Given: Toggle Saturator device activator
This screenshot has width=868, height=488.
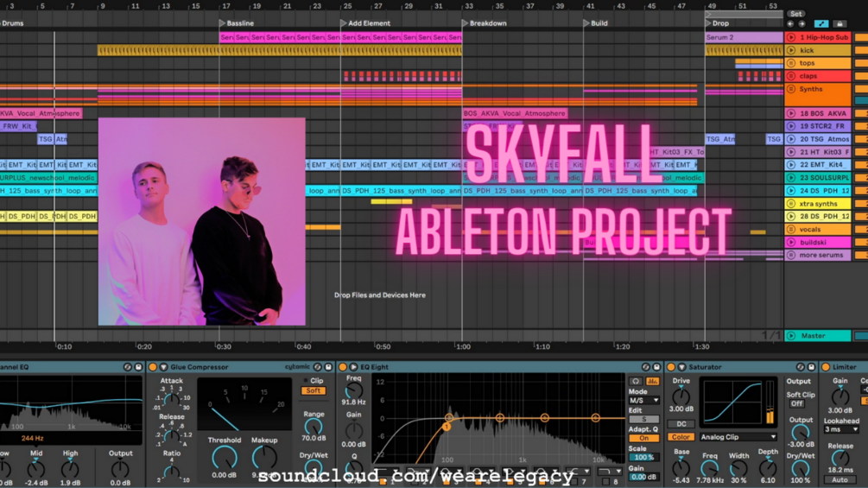Looking at the screenshot, I should coord(671,367).
